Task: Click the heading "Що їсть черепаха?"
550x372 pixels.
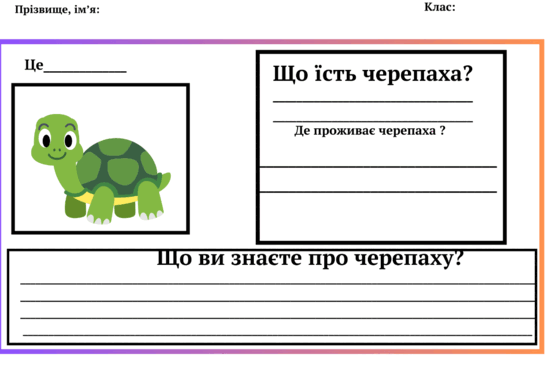Action: pos(373,74)
